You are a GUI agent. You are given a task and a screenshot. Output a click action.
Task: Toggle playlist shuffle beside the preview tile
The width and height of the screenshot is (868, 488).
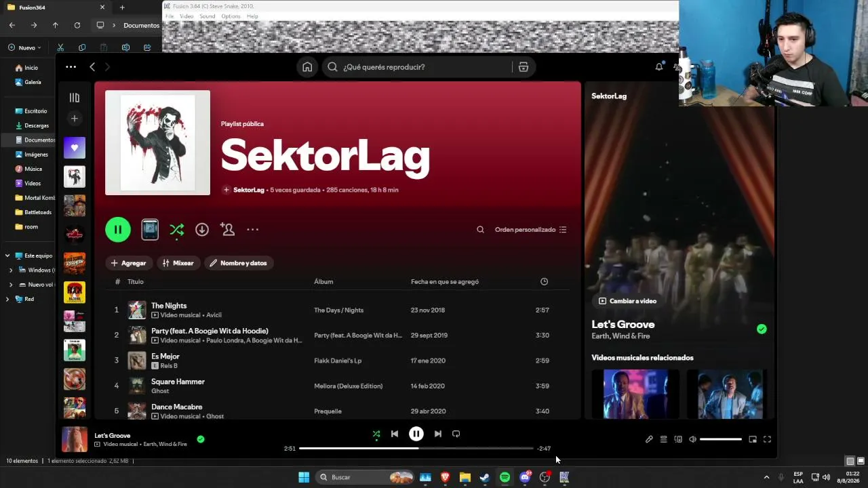click(176, 230)
